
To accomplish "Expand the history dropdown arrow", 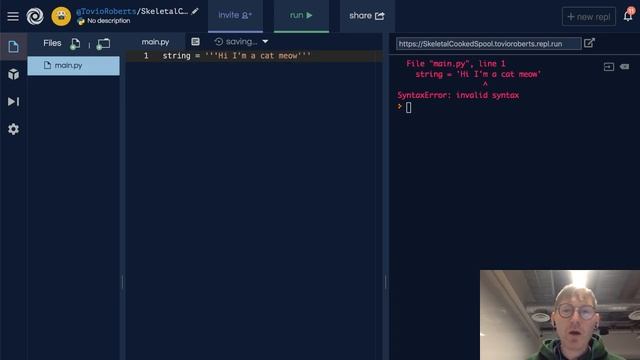I will [x=265, y=41].
